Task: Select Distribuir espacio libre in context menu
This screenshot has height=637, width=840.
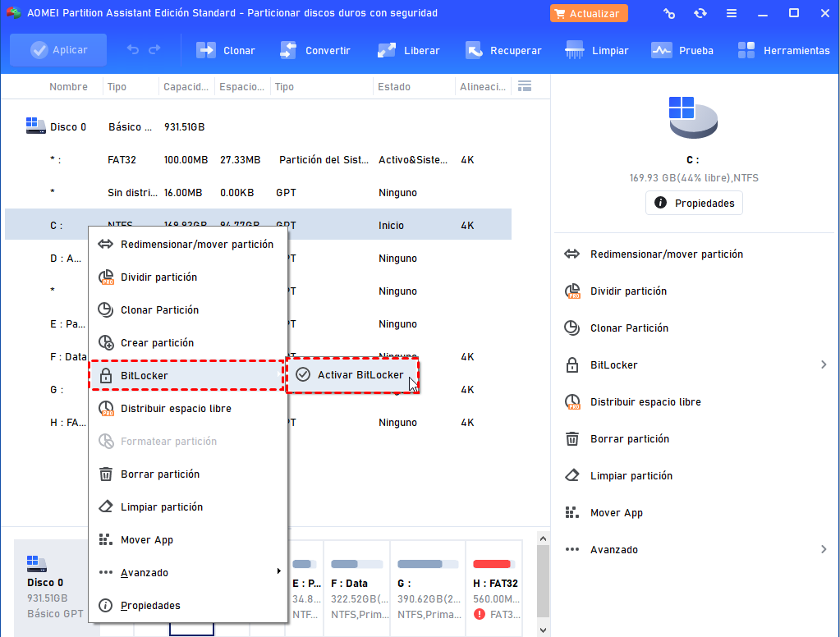Action: click(x=188, y=408)
